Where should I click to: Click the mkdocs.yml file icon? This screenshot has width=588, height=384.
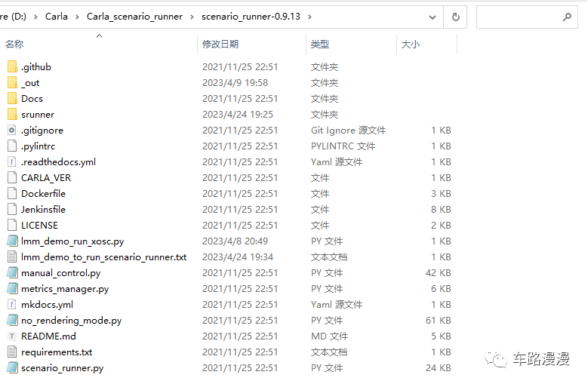12,304
